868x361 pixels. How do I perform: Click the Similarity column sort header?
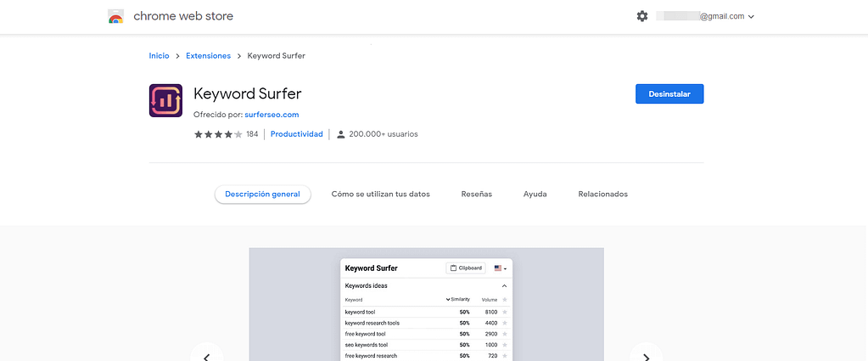click(x=458, y=300)
